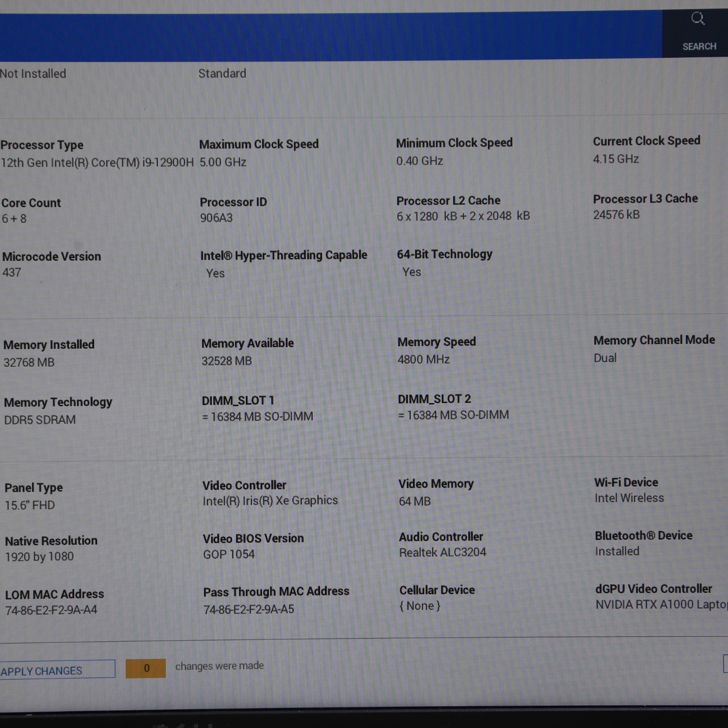Open the Search magnifier icon
This screenshot has height=728, width=728.
pos(698,19)
